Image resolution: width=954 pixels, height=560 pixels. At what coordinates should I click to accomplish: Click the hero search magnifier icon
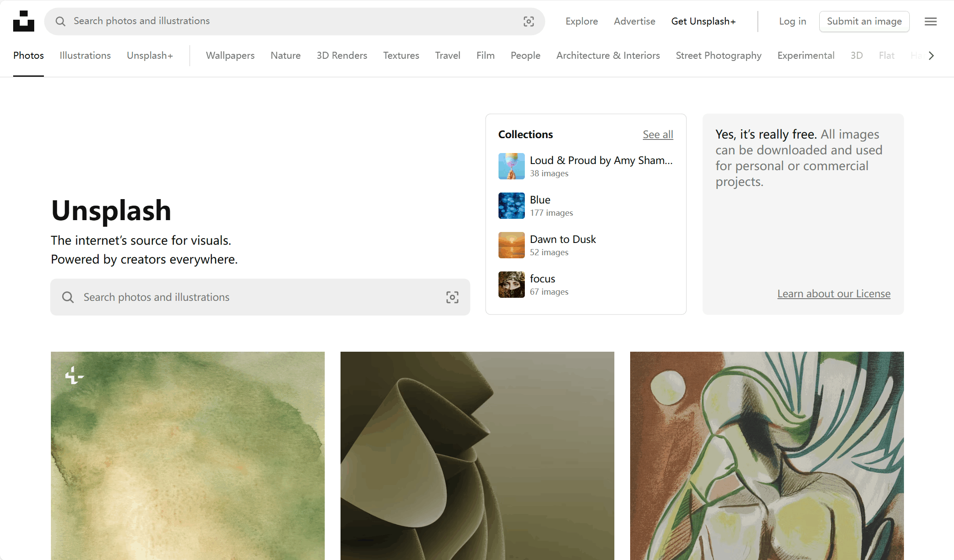(68, 297)
